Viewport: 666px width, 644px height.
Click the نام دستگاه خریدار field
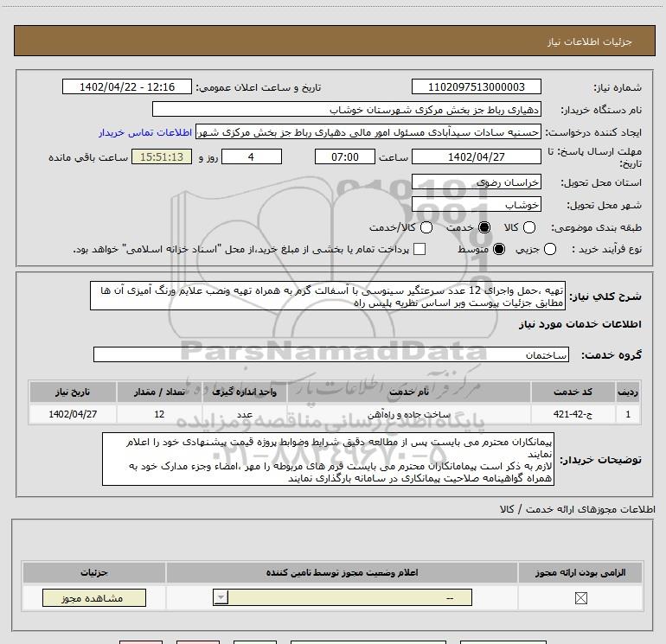(x=347, y=109)
